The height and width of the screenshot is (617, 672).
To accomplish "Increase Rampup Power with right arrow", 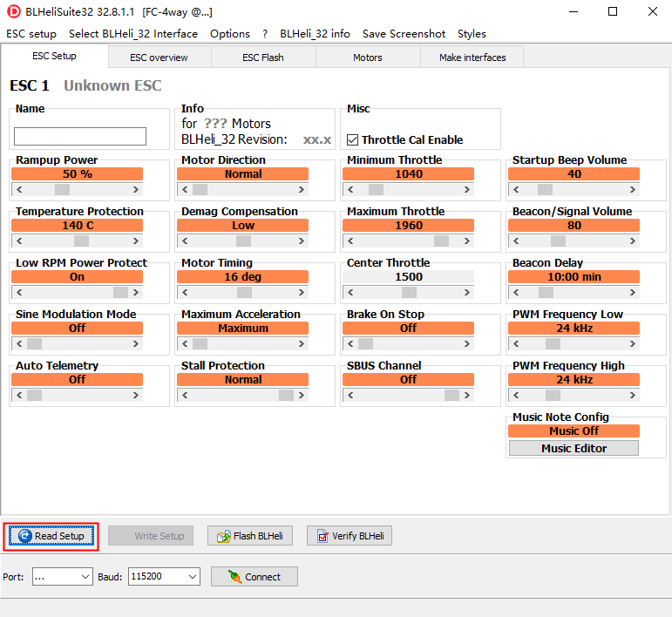I will (136, 189).
